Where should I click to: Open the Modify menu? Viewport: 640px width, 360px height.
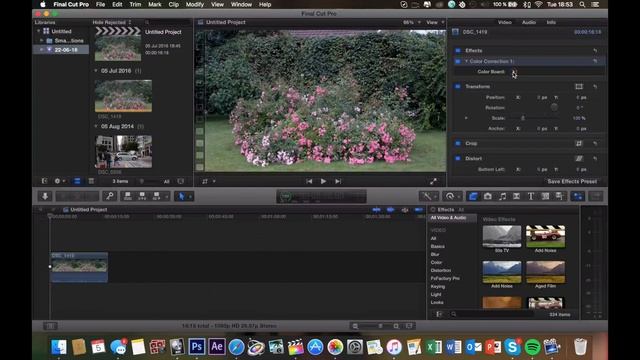pos(195,4)
